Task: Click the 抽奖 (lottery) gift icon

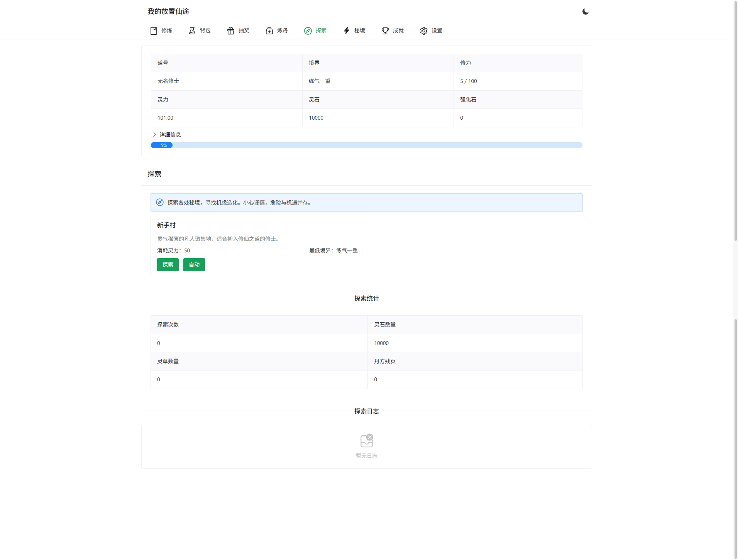Action: [230, 30]
